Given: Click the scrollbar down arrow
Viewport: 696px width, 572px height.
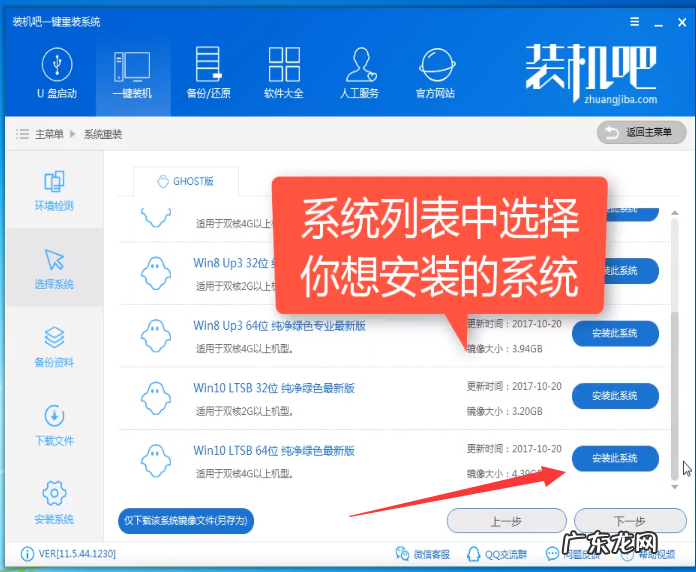Looking at the screenshot, I should point(674,487).
